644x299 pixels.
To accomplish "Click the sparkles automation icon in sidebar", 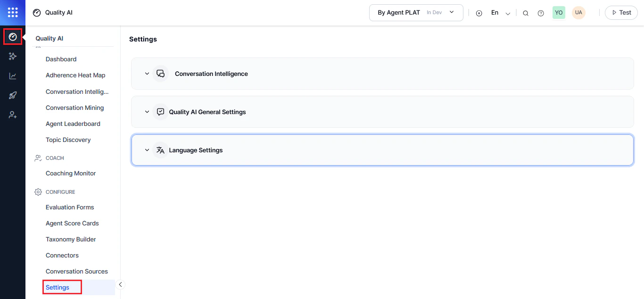I will pos(12,56).
